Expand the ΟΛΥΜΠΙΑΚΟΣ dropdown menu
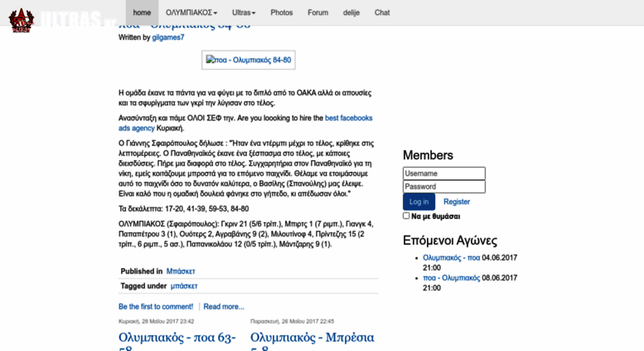Screen dimensions: 644x351 [x=191, y=12]
